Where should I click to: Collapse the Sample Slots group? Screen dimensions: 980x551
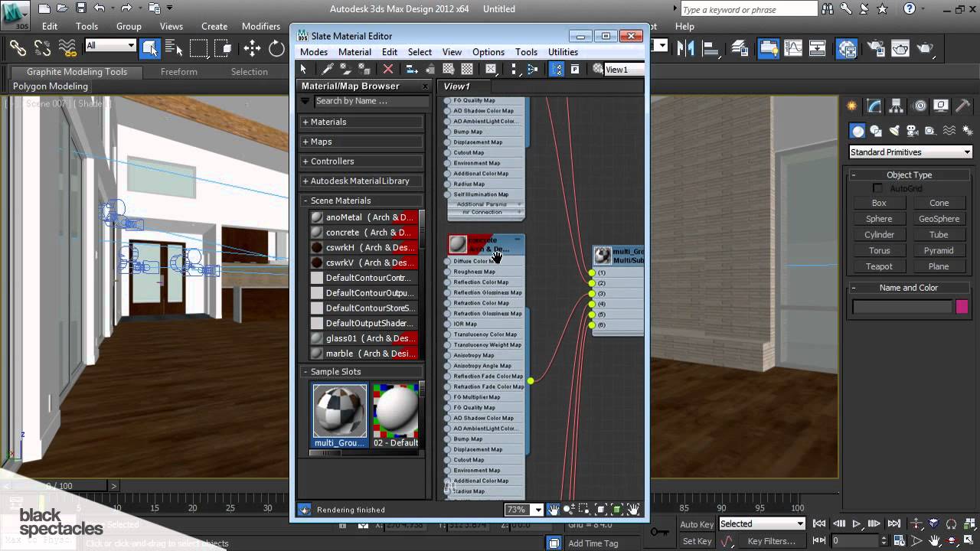361,372
